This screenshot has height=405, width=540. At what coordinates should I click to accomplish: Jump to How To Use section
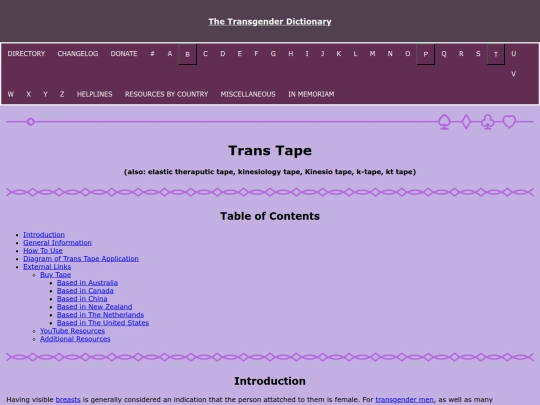pos(43,251)
